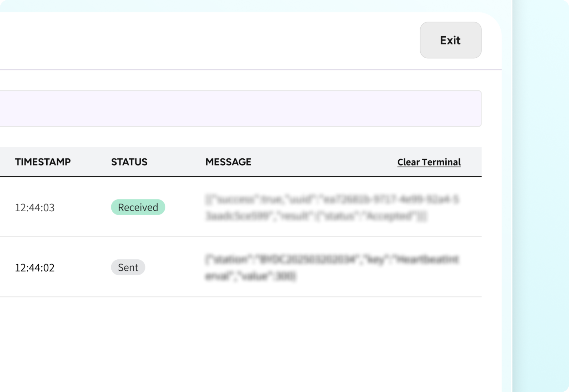Select the STATUS column header
569x392 pixels.
(129, 162)
